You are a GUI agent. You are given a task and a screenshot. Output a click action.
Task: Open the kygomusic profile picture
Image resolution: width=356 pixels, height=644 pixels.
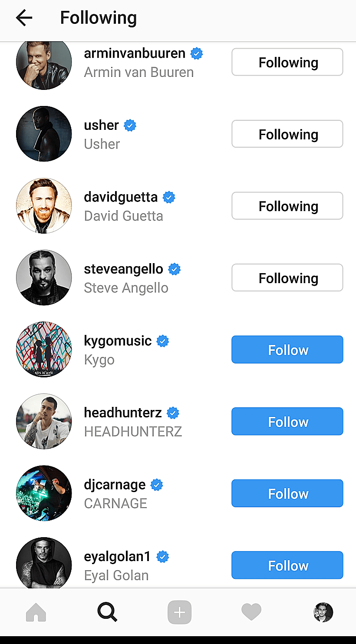coord(44,350)
